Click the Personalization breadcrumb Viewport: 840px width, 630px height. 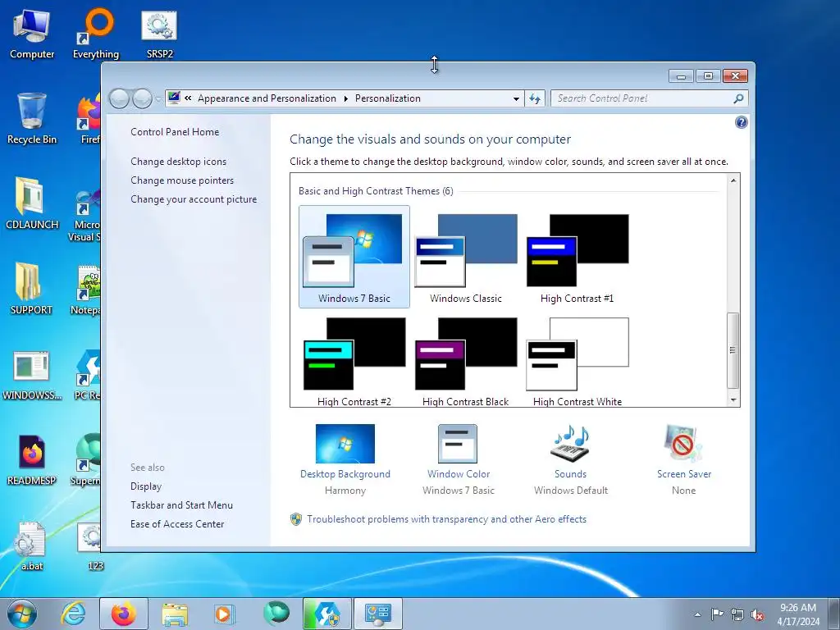click(388, 98)
